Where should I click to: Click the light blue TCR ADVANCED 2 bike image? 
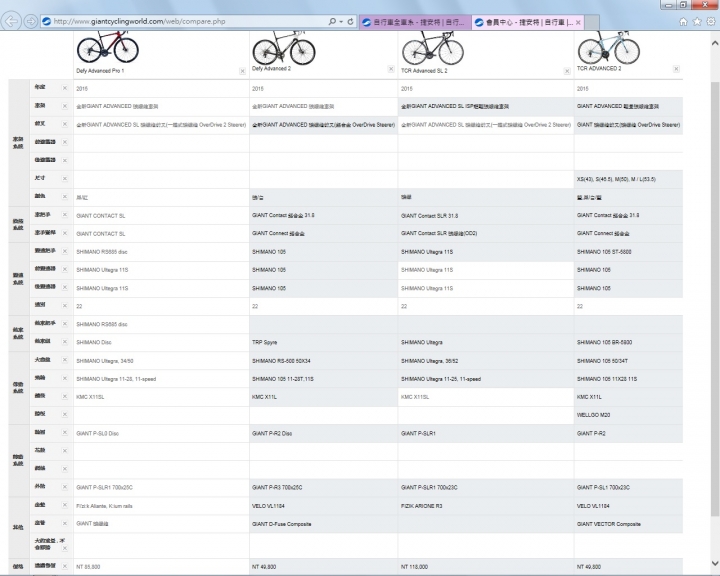coord(608,48)
